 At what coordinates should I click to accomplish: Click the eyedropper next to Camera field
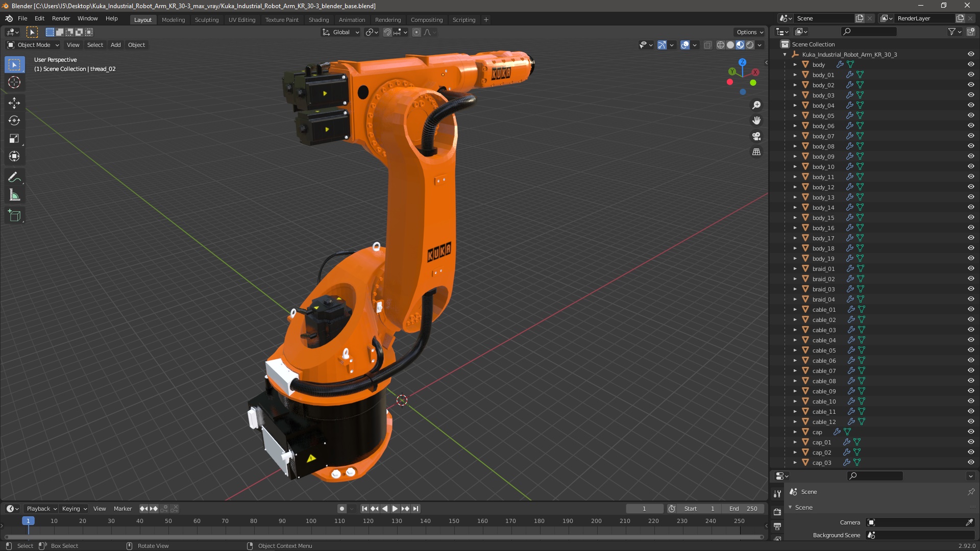point(969,522)
